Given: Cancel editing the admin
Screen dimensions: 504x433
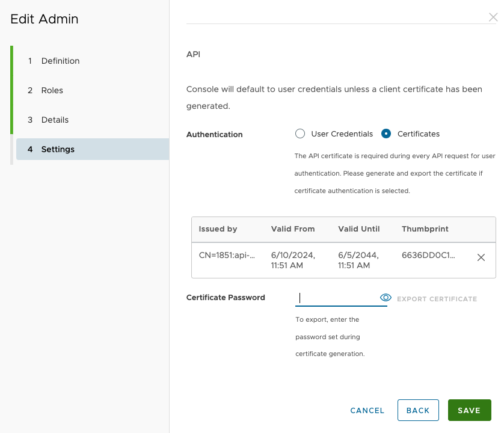Looking at the screenshot, I should click(367, 410).
